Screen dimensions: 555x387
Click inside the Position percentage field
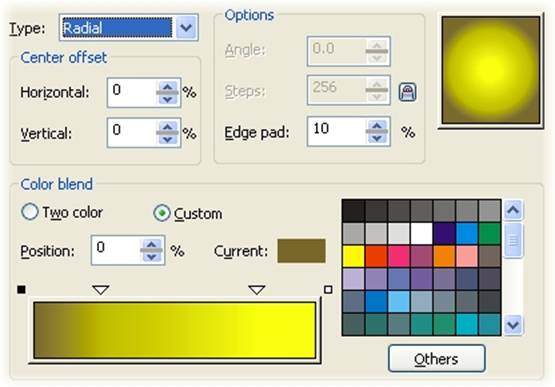(x=116, y=250)
